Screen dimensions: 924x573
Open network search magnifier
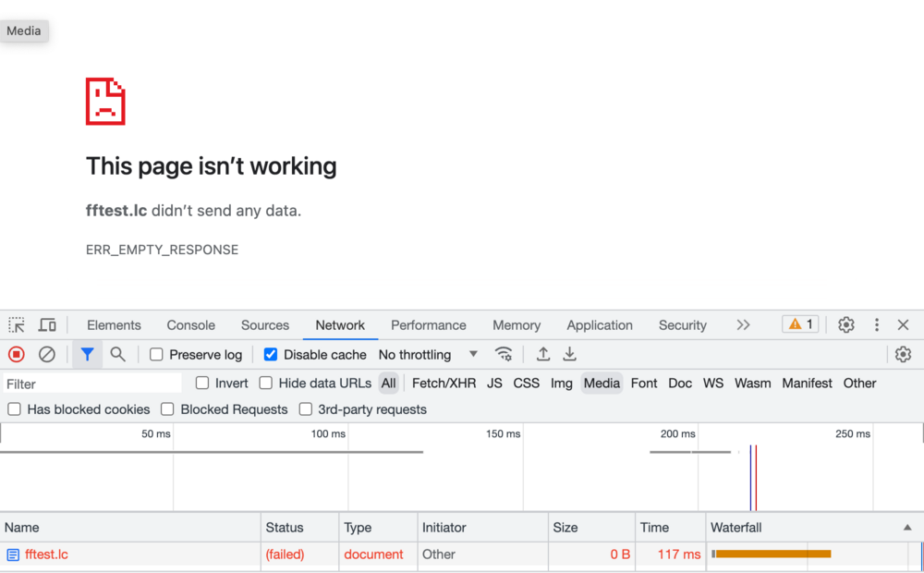tap(117, 355)
